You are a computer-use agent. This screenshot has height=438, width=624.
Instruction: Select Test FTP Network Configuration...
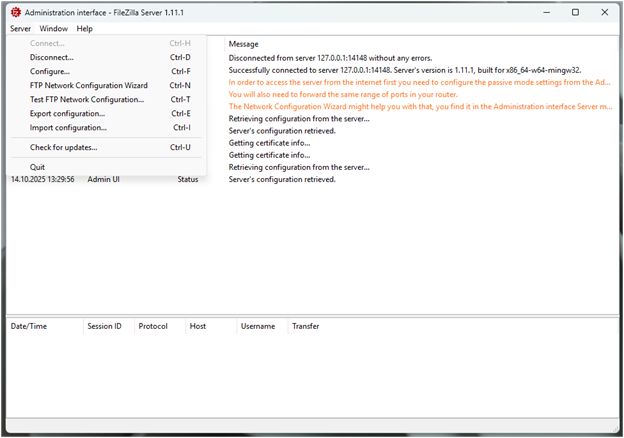[x=86, y=100]
